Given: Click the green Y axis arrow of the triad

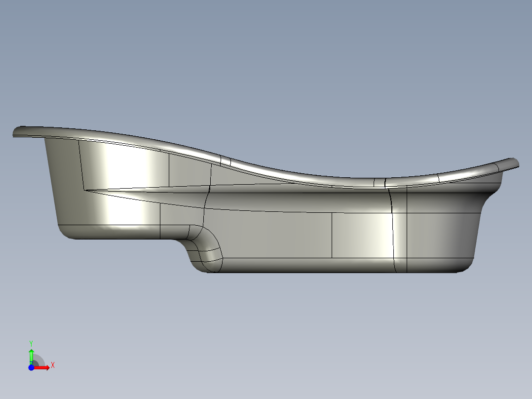Looking at the screenshot, I should (x=31, y=356).
